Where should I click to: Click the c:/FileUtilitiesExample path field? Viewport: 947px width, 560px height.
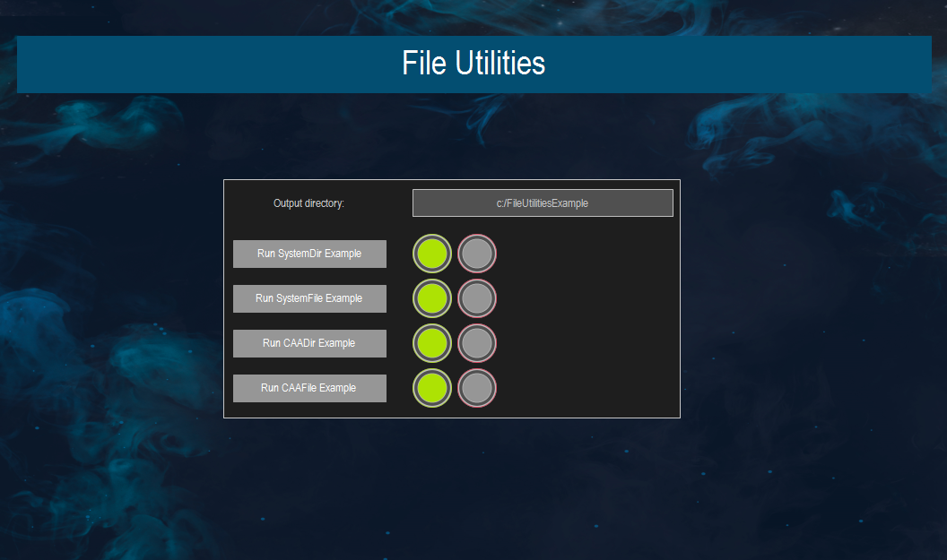click(x=543, y=202)
